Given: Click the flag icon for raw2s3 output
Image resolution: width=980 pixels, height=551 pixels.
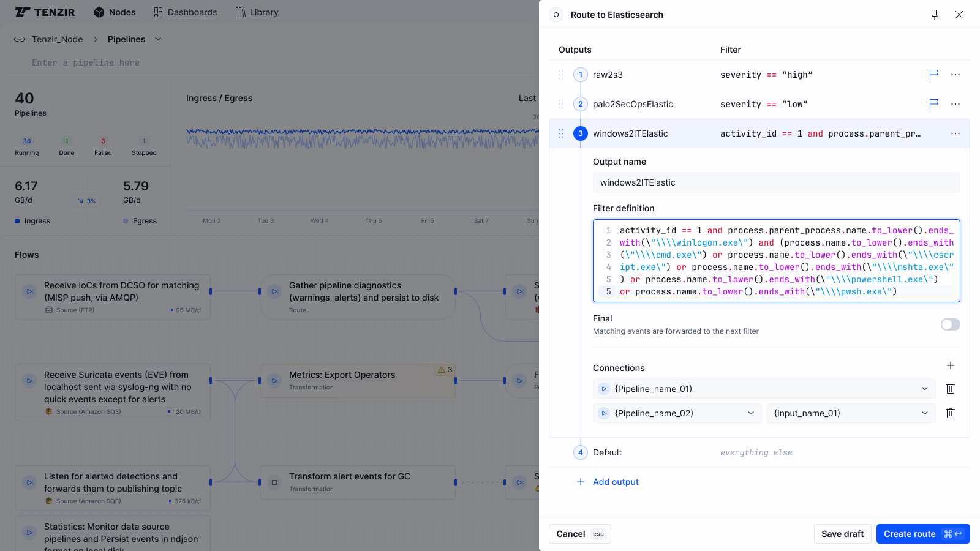Looking at the screenshot, I should click(933, 75).
